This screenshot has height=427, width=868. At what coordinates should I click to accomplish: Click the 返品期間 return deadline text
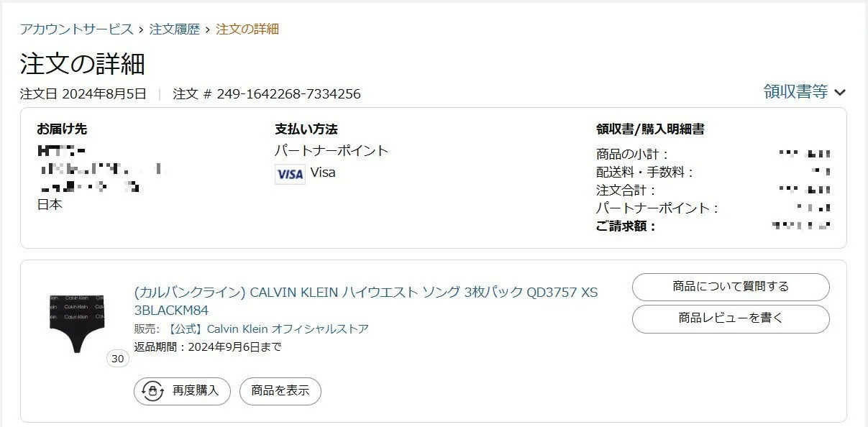coord(207,347)
